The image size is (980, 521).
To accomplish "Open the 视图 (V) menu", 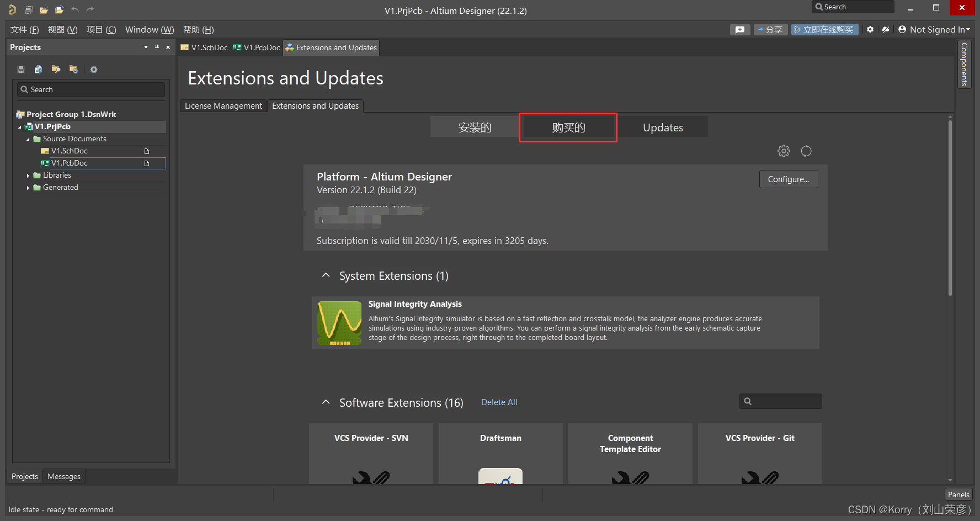I will (x=62, y=30).
